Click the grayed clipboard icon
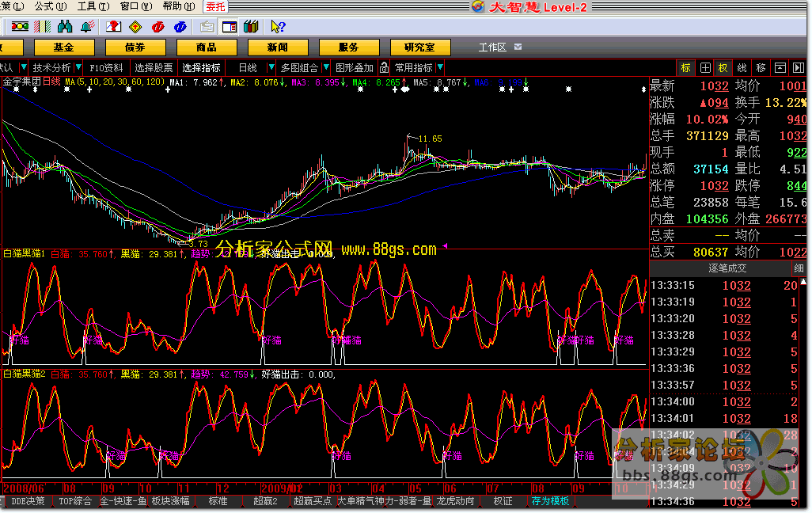This screenshot has height=513, width=812. coord(207,26)
